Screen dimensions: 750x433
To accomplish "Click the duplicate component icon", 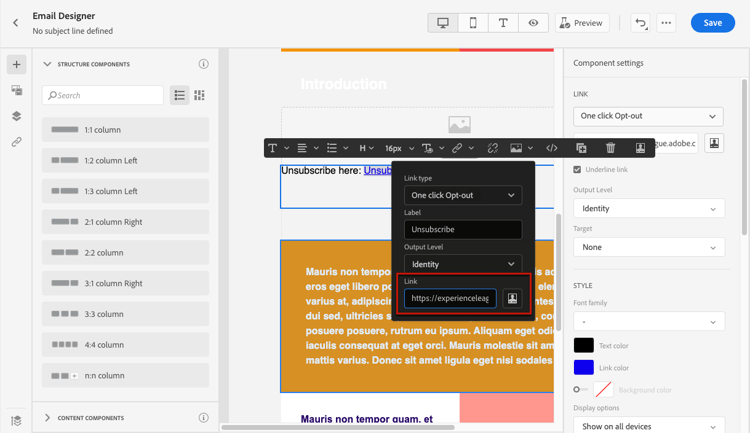I will click(x=581, y=148).
